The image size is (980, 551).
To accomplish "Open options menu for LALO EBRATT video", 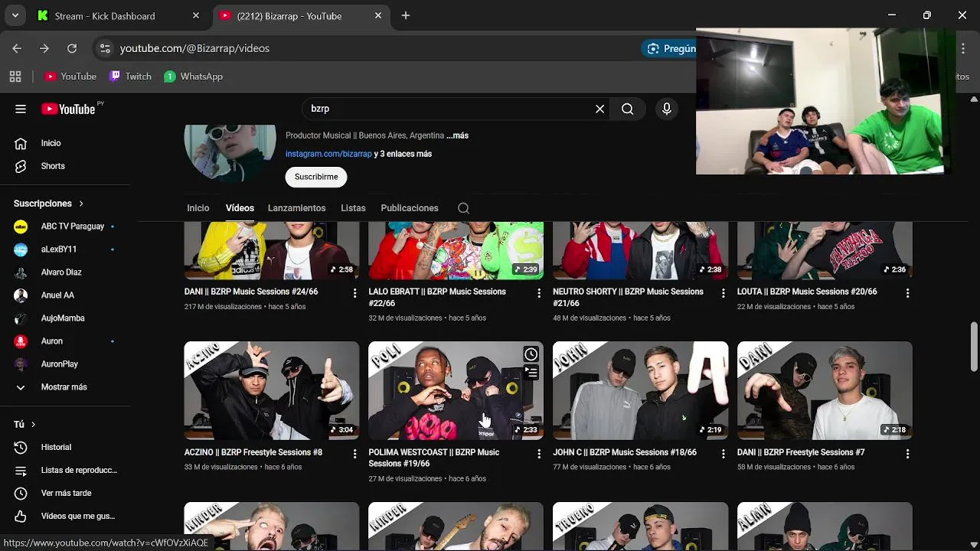I will click(x=539, y=293).
